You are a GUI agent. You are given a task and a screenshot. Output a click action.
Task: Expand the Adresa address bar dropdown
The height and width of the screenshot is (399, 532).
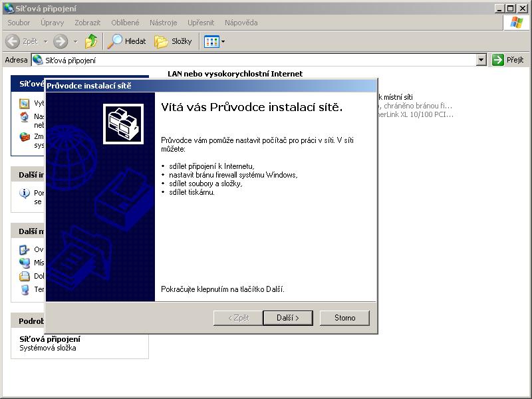pos(481,60)
